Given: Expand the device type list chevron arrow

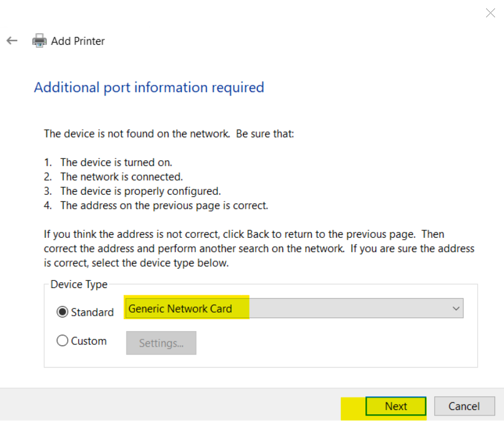Looking at the screenshot, I should (456, 308).
